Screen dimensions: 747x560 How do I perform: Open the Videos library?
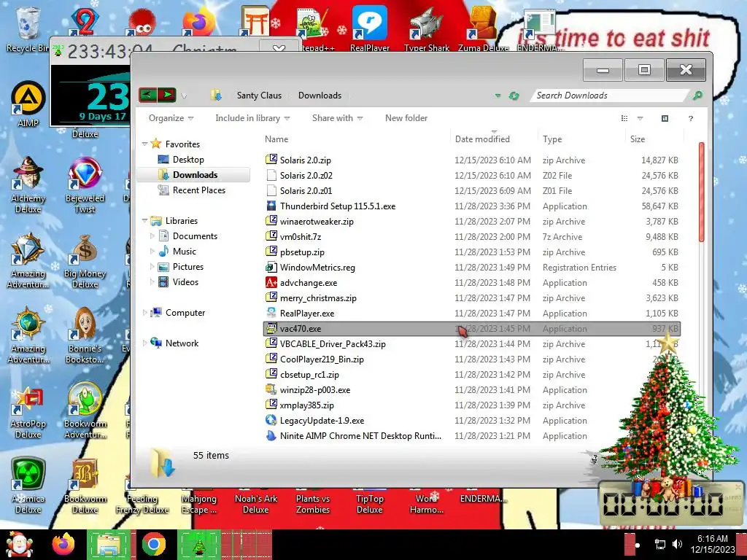(185, 282)
